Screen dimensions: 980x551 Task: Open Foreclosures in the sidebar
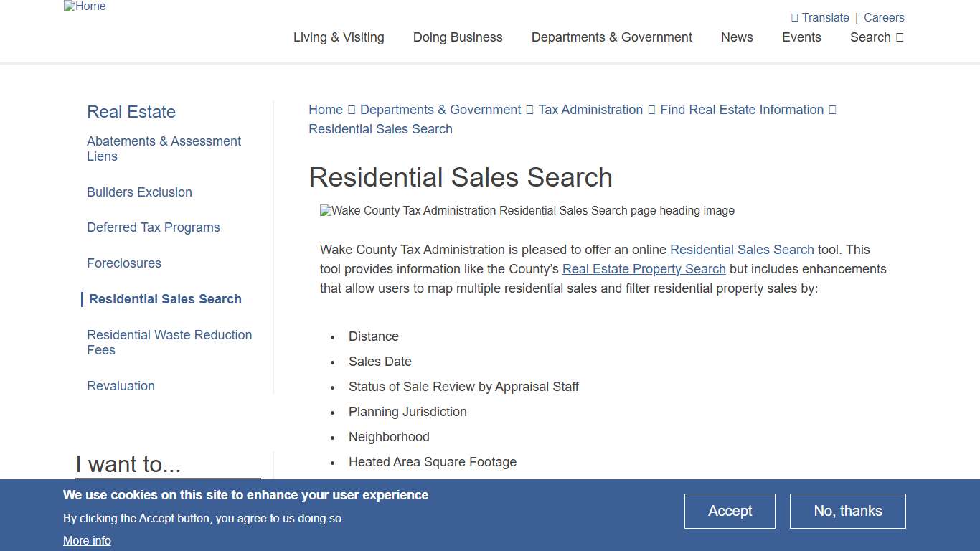click(x=123, y=263)
